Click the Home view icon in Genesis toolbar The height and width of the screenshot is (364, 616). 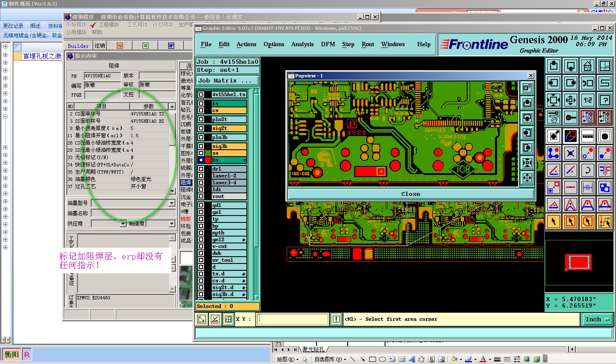[x=587, y=66]
